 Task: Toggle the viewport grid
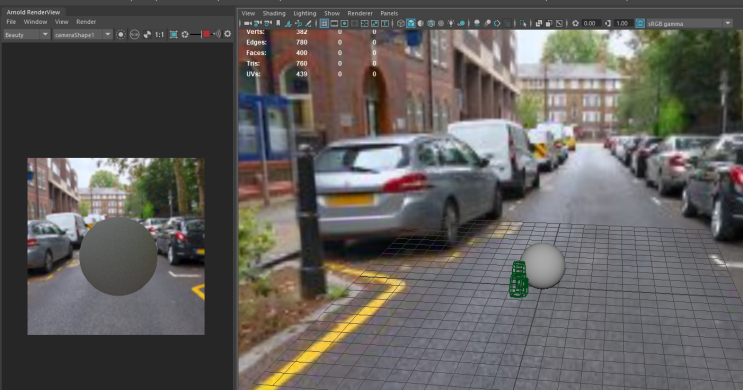[324, 23]
